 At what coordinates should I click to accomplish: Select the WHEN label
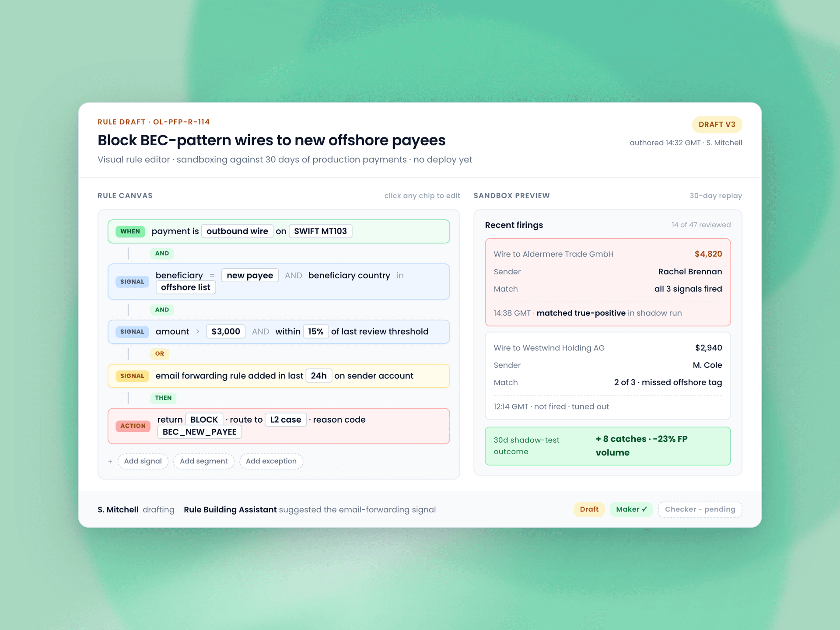pyautogui.click(x=130, y=231)
